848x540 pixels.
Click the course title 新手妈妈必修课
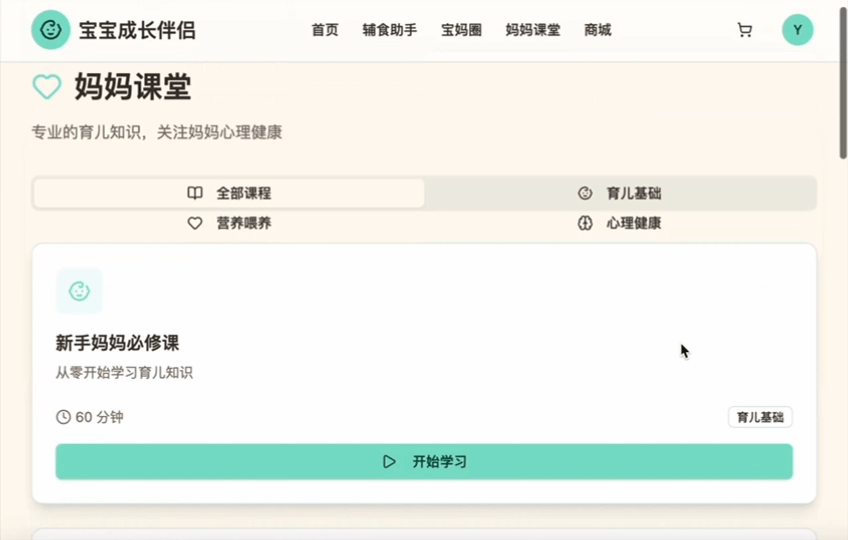[117, 343]
